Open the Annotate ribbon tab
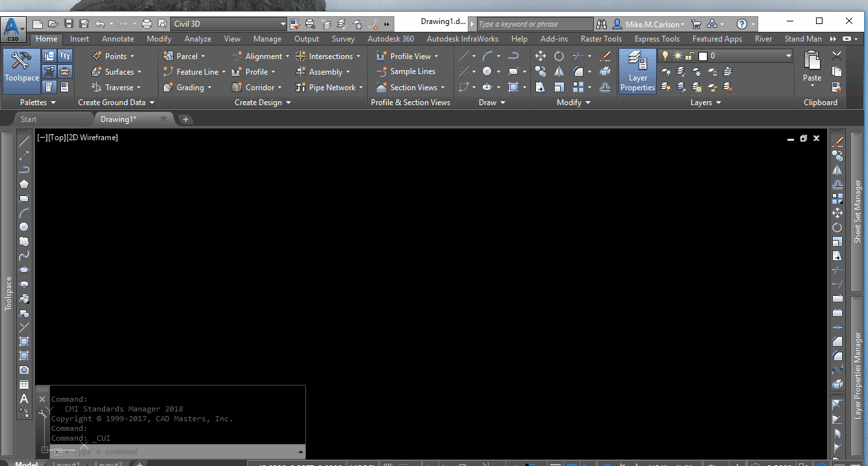868x466 pixels. tap(118, 39)
